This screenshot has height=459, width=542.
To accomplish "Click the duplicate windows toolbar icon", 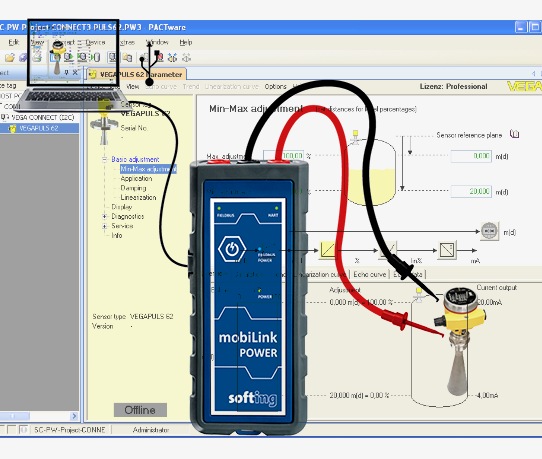I will click(128, 57).
